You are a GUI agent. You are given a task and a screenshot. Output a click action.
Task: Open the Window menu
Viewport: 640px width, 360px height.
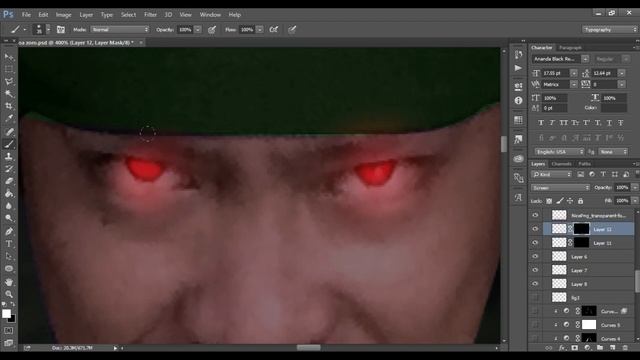tap(210, 15)
